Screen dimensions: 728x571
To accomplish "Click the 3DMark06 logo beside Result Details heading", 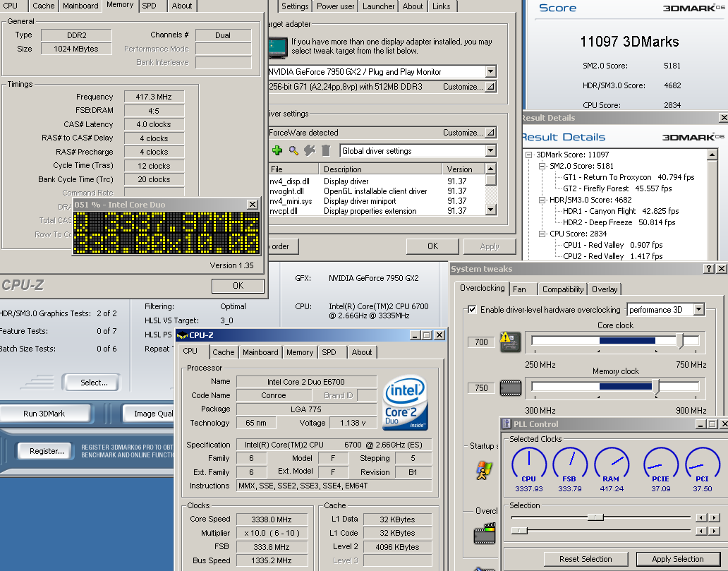I will [693, 137].
